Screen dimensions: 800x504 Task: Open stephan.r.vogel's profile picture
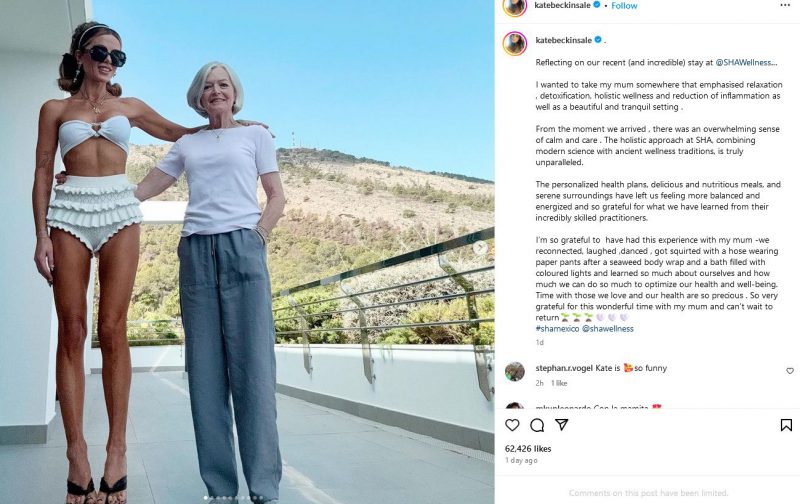[515, 371]
